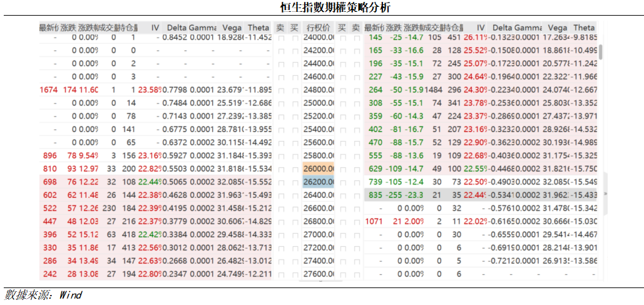
Task: Click the put last price 835 in gray row
Action: 376,195
